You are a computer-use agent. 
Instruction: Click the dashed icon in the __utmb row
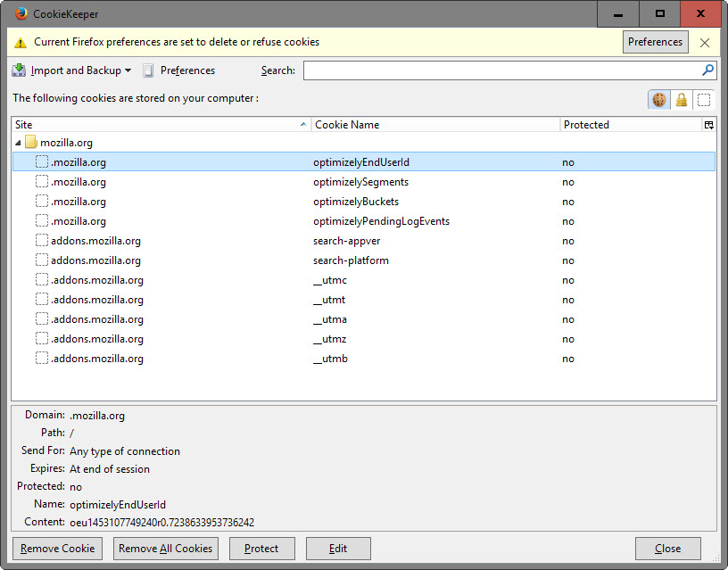[42, 358]
